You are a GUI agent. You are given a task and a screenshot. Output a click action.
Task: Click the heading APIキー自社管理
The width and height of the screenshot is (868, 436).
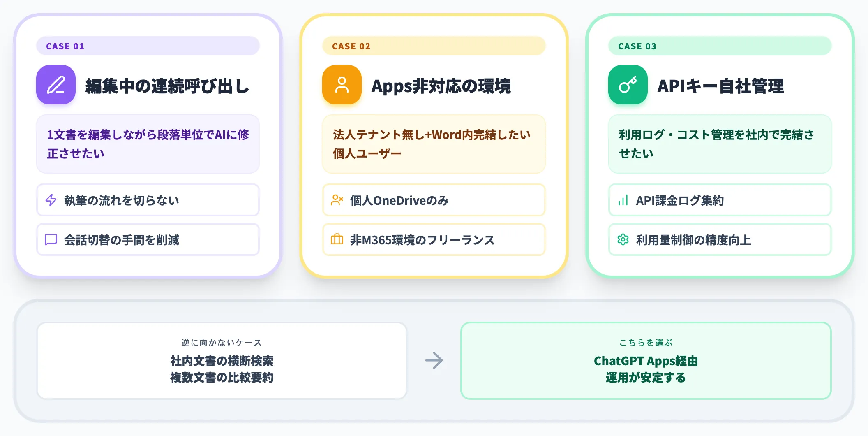(x=721, y=86)
